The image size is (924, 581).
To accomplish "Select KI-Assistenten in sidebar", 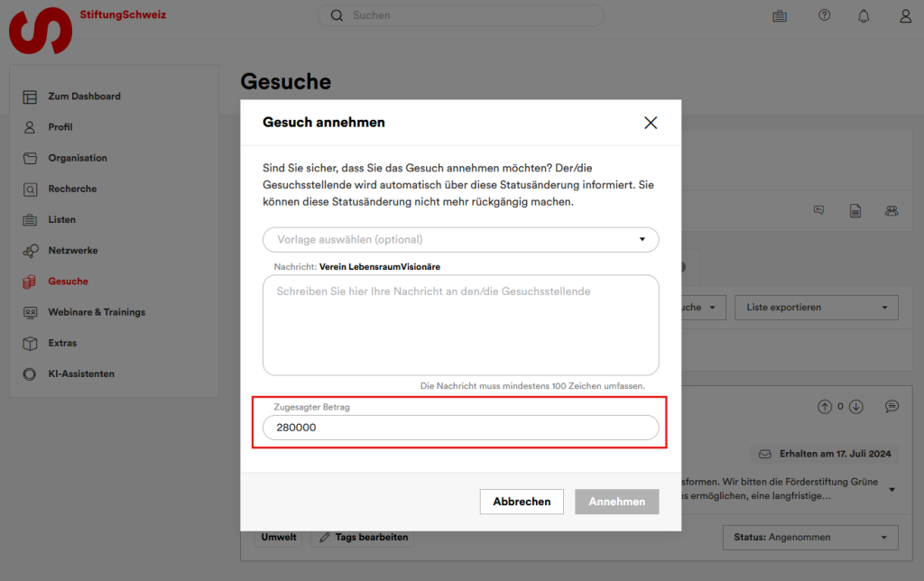I will [x=81, y=374].
